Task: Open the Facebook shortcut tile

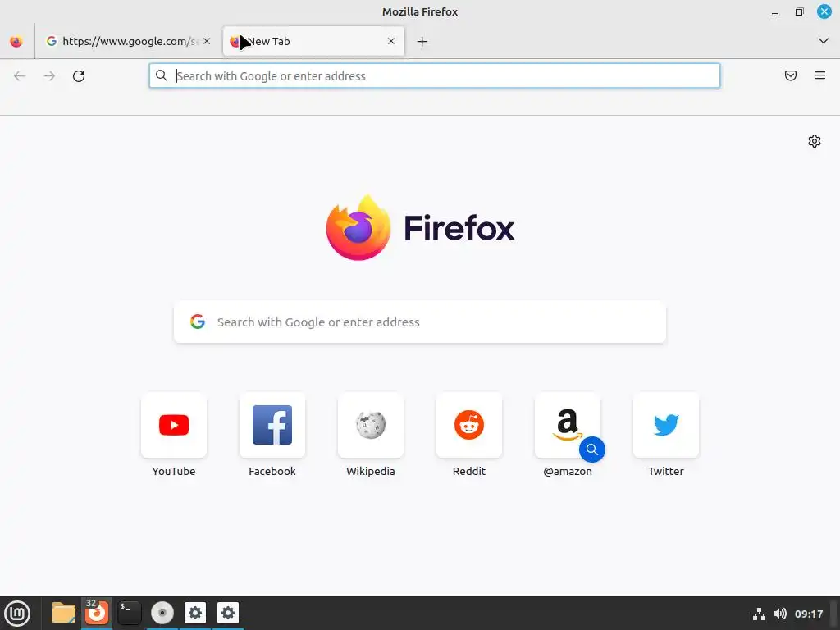Action: [272, 425]
